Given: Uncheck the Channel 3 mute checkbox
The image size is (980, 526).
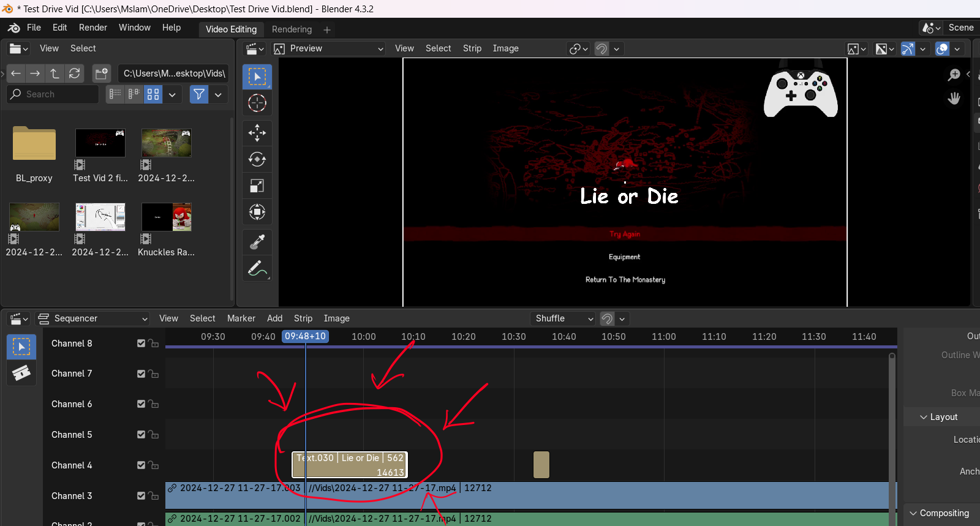Looking at the screenshot, I should pyautogui.click(x=141, y=496).
